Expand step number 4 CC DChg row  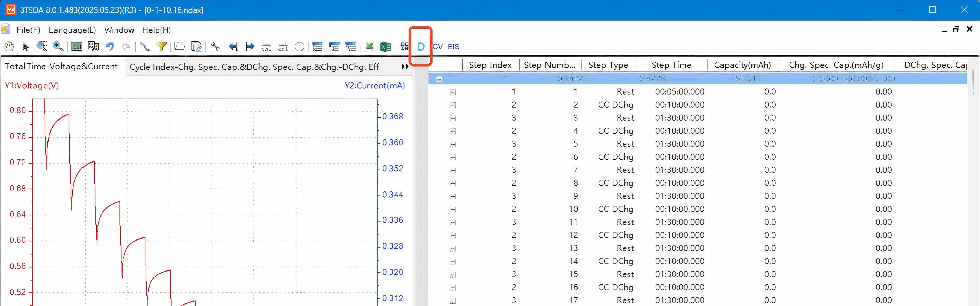(x=453, y=132)
